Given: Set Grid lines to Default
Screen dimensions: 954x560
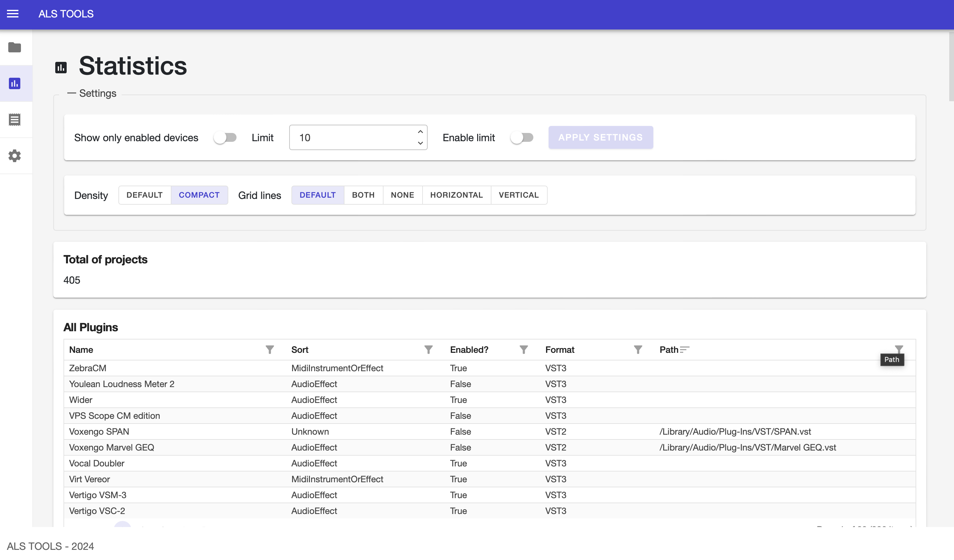Looking at the screenshot, I should pos(317,195).
